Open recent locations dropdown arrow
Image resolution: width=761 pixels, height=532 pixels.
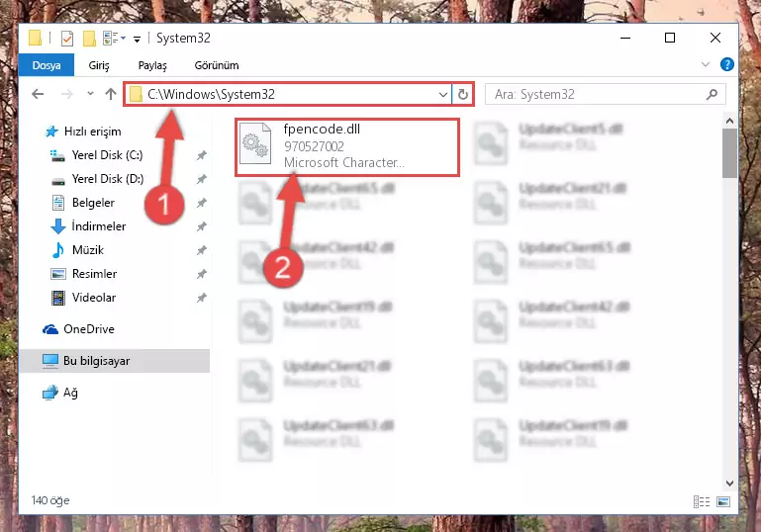coord(90,94)
